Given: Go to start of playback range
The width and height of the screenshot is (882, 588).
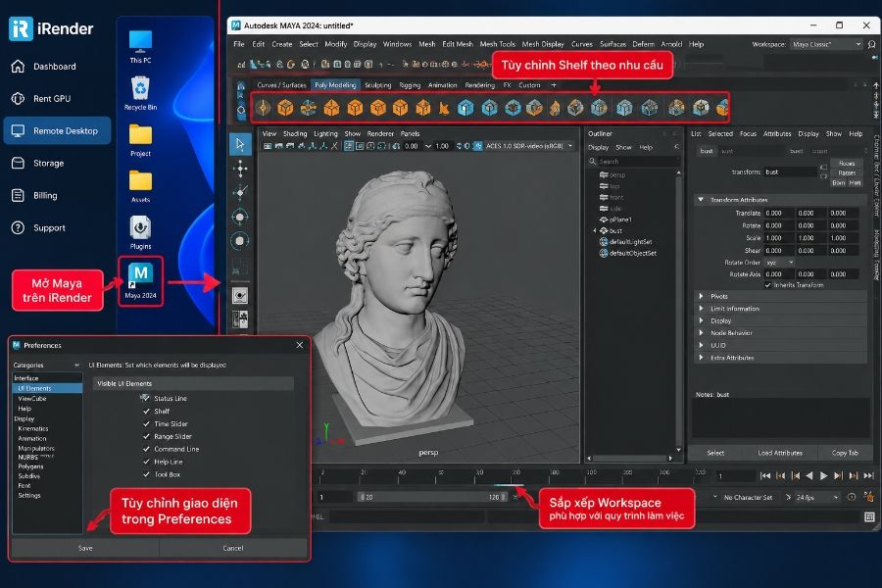Looking at the screenshot, I should click(765, 476).
